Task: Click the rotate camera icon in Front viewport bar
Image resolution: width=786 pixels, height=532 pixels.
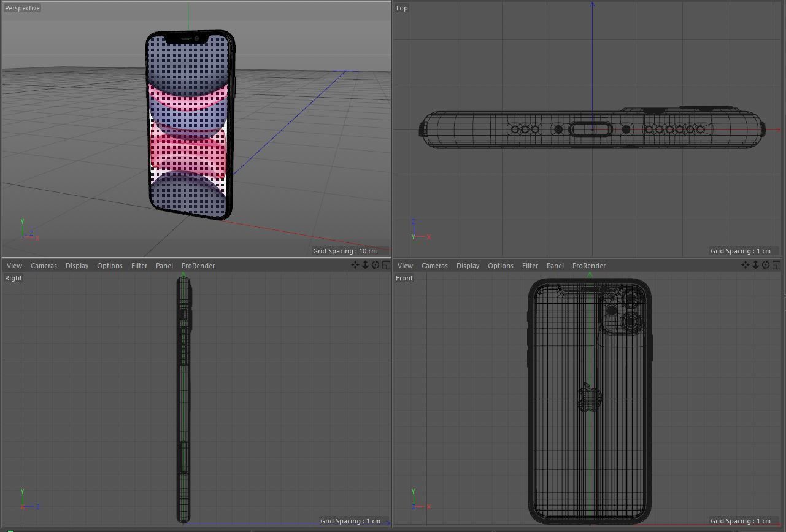Action: click(766, 265)
